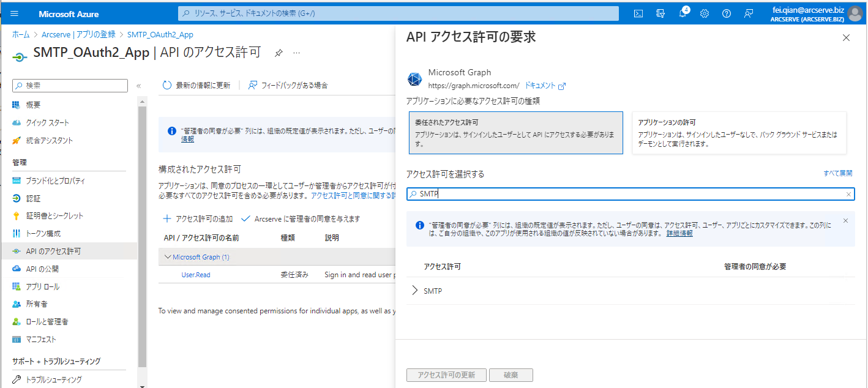Select API のアクセス許可 in the side menu

[67, 251]
